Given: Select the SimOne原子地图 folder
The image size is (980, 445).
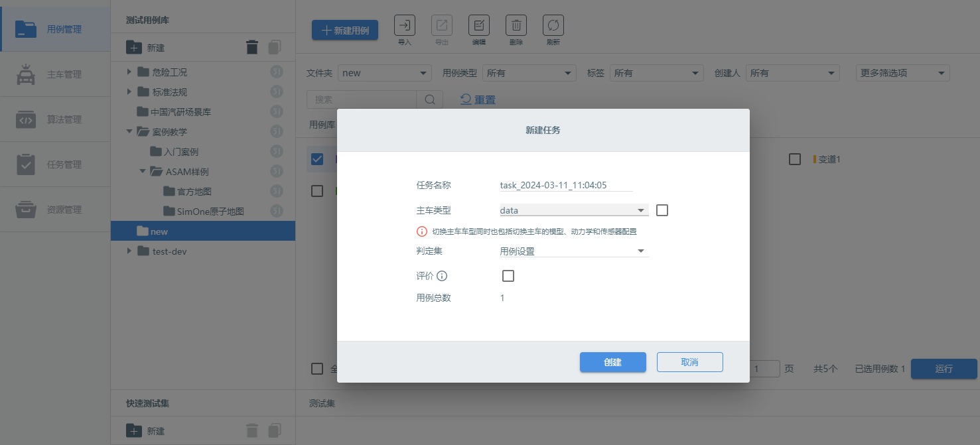Looking at the screenshot, I should [x=202, y=212].
